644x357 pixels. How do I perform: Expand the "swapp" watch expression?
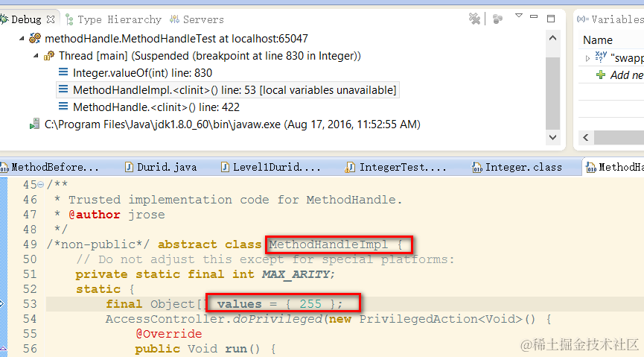point(587,58)
